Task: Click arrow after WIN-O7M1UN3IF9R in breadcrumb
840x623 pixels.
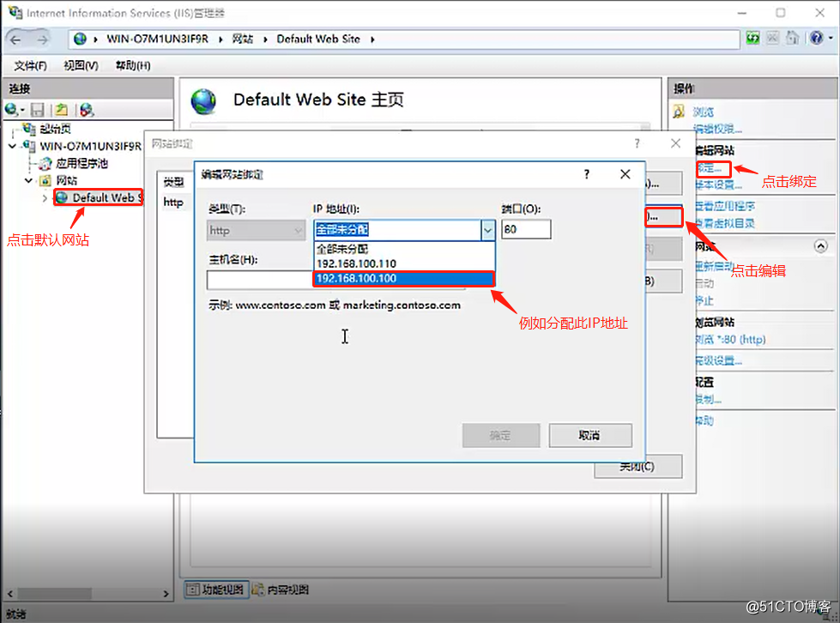Action: tap(221, 39)
